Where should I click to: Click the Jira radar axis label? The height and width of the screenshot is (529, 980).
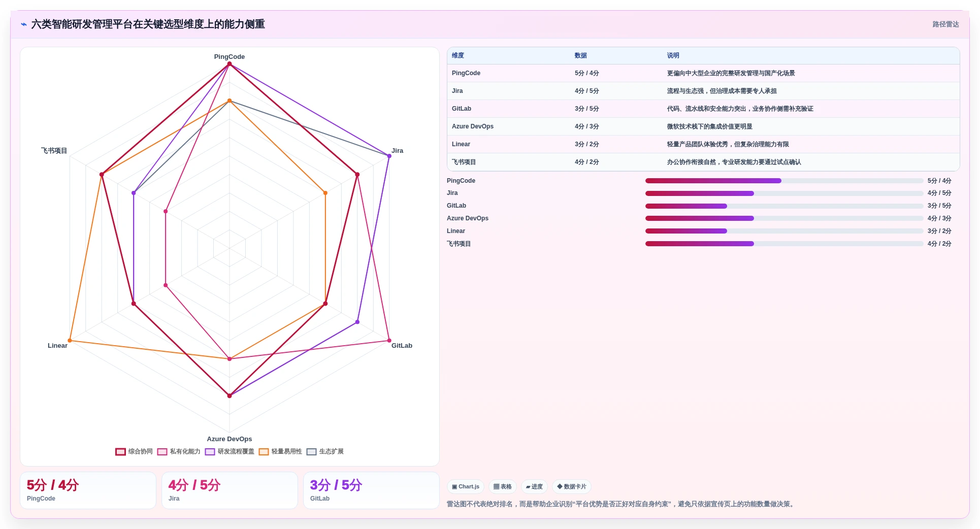point(398,151)
